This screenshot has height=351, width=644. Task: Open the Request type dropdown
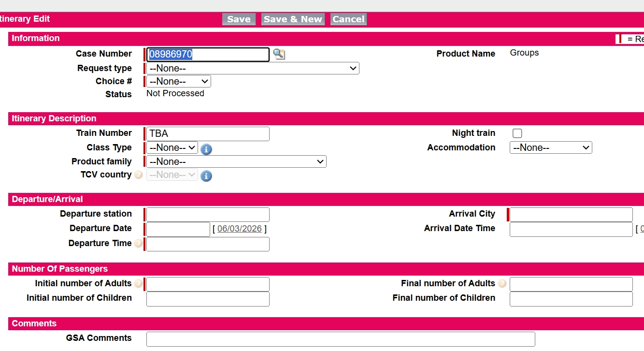pos(253,68)
